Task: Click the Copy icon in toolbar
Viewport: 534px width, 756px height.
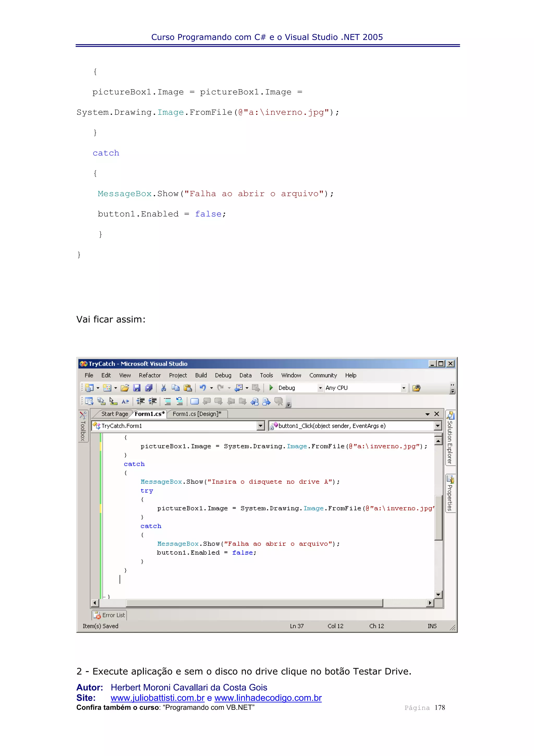Action: click(175, 388)
